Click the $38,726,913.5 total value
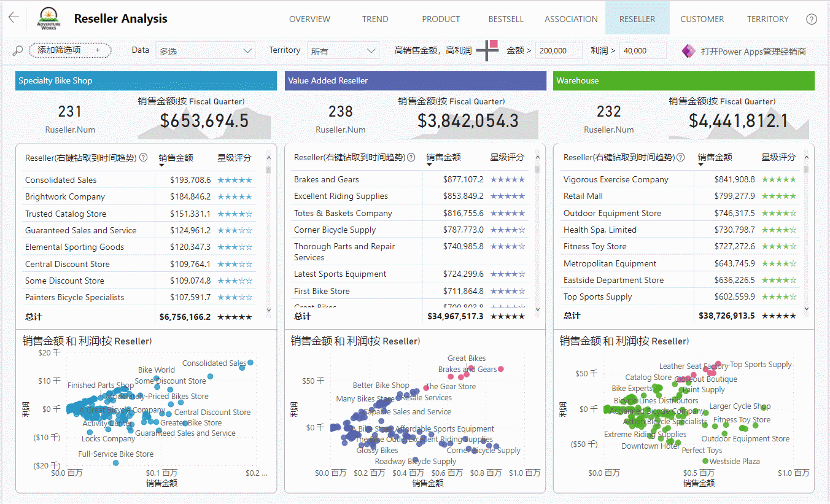The image size is (830, 504). (727, 316)
